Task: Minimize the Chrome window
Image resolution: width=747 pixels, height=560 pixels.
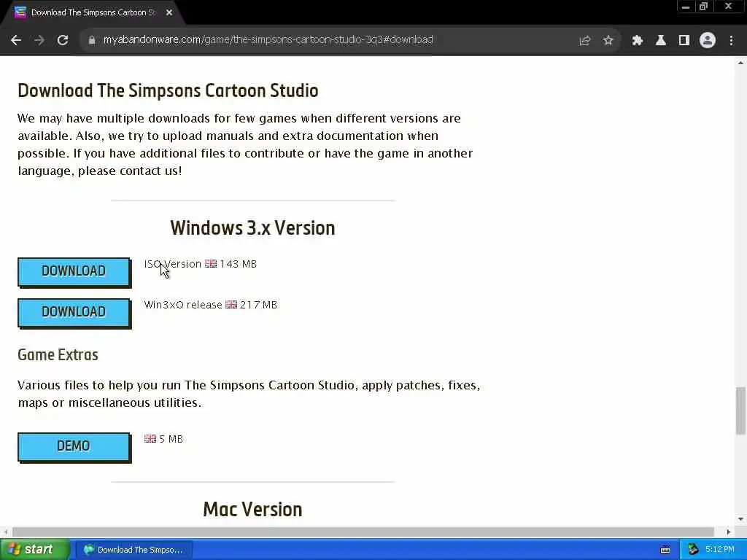Action: [x=686, y=7]
